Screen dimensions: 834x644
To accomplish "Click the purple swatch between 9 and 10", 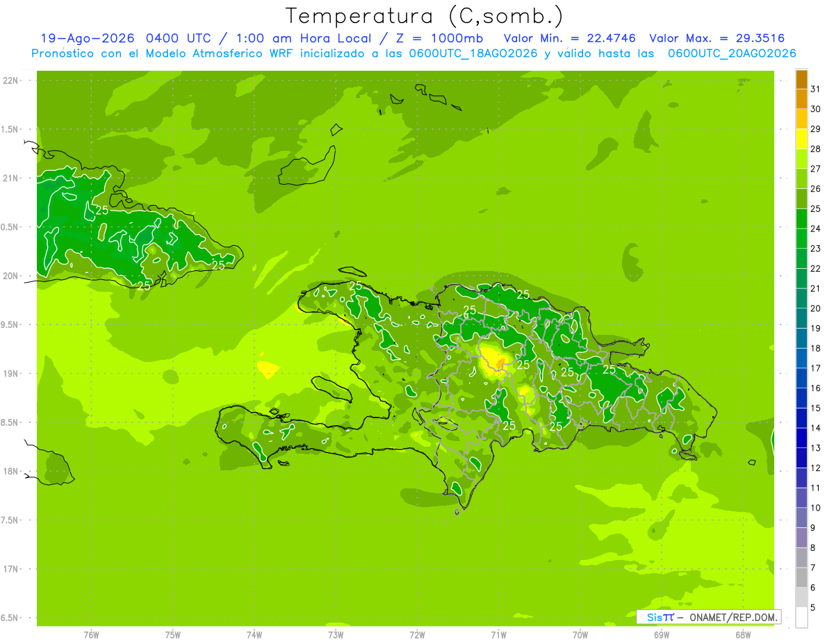I will 801,518.
